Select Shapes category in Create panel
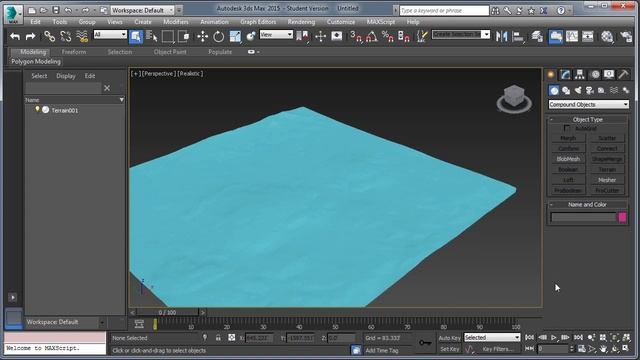The height and width of the screenshot is (360, 640). pos(566,90)
